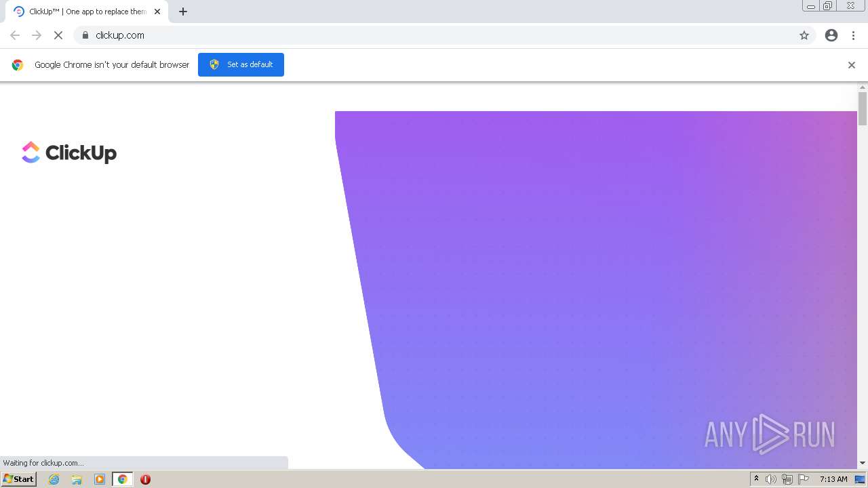Click the taskbar clock 7:13 AM
Viewport: 868px width, 488px height.
click(x=833, y=479)
